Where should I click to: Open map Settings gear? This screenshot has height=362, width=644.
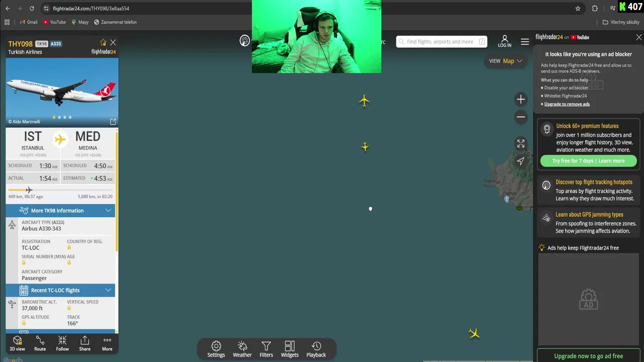216,349
